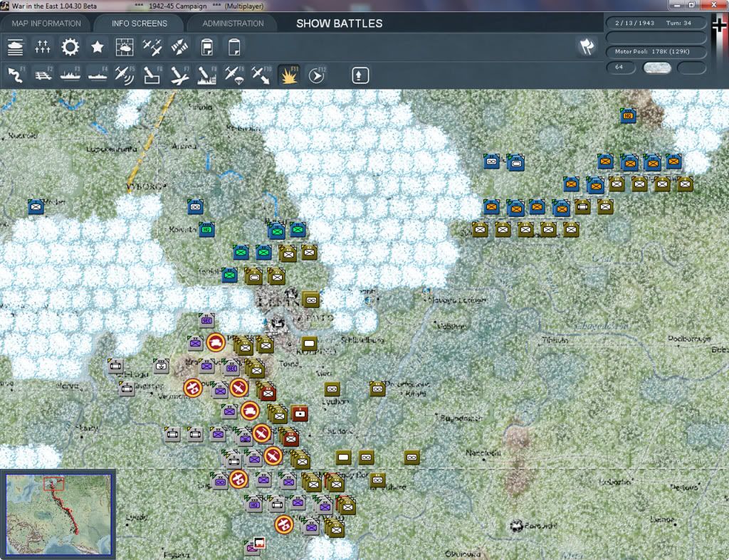Screen dimensions: 729x560
Task: Select the purple SEC unit west of Leningrad
Action: pyautogui.click(x=206, y=320)
